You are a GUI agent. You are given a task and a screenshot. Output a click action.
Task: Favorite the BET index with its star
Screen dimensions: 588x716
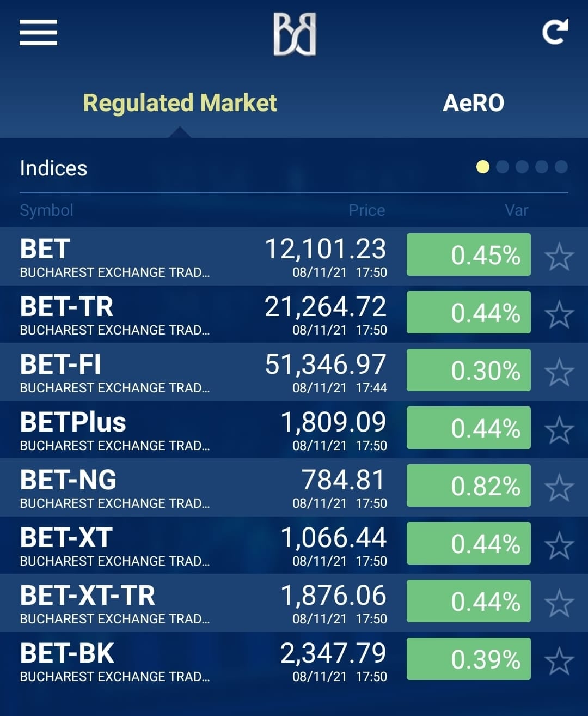(x=559, y=257)
